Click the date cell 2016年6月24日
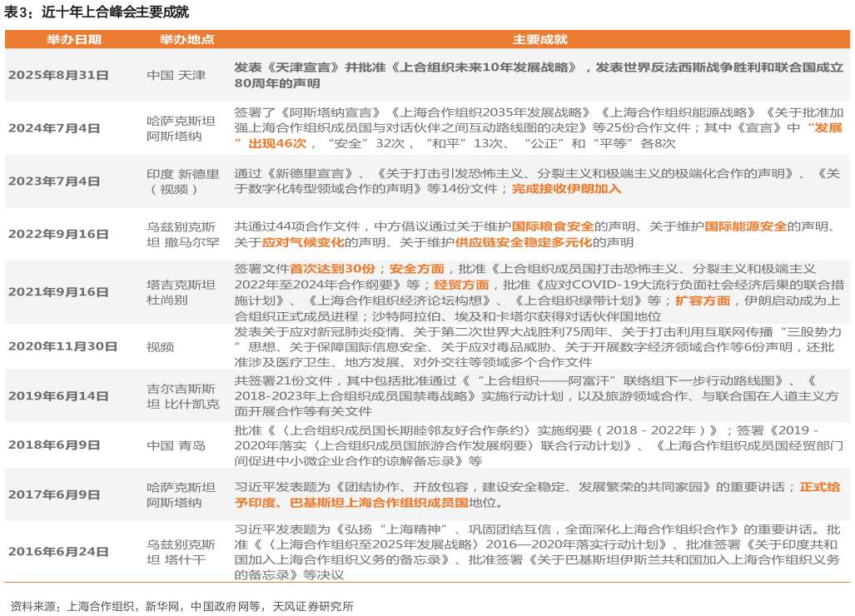The height and width of the screenshot is (616, 855). (61, 551)
